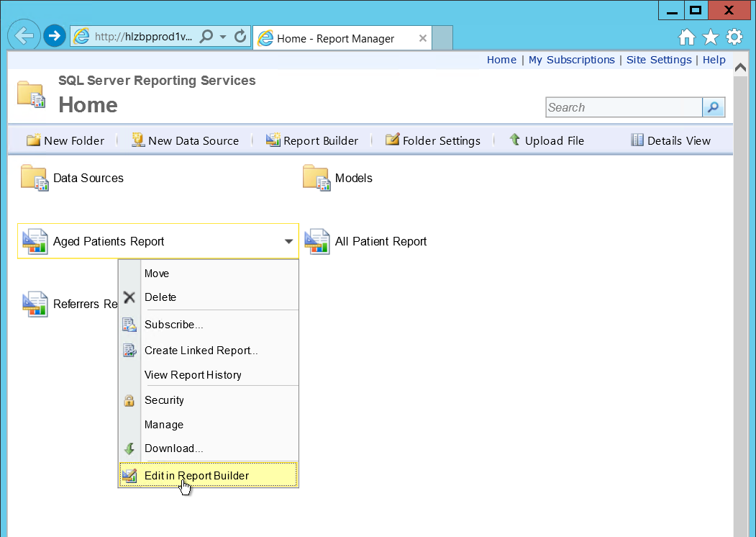Click New Folder toolbar button

65,140
